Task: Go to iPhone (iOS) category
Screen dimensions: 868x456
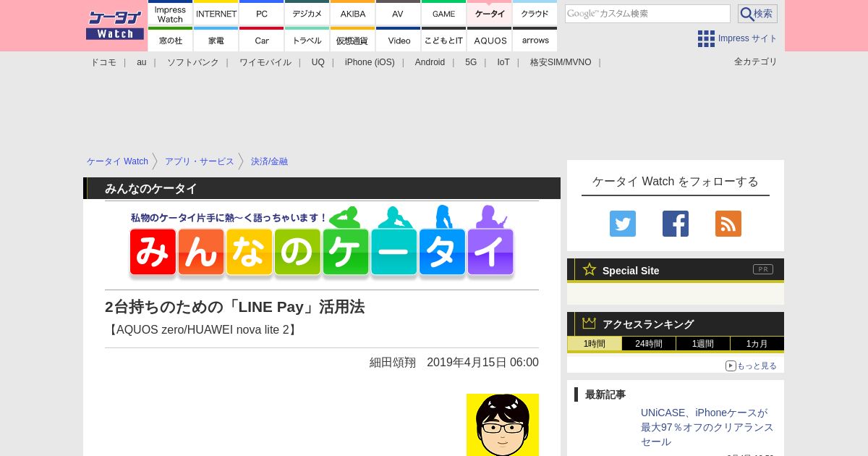Action: point(370,62)
